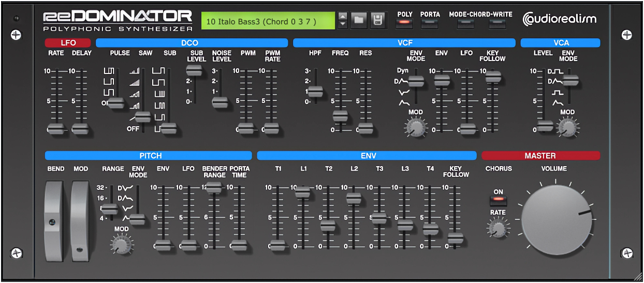Click the LFO DELAY slider handle
Image resolution: width=644 pixels, height=283 pixels.
click(x=80, y=128)
